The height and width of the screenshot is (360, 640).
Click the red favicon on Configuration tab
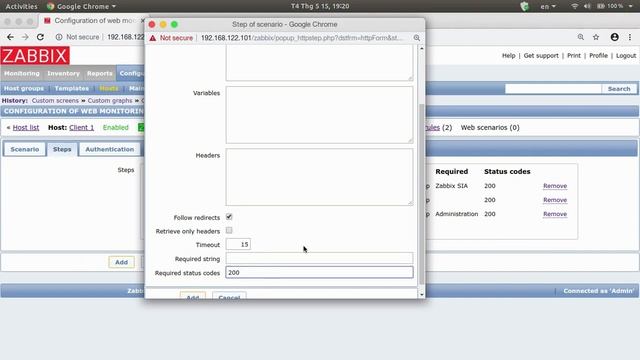pyautogui.click(x=47, y=20)
